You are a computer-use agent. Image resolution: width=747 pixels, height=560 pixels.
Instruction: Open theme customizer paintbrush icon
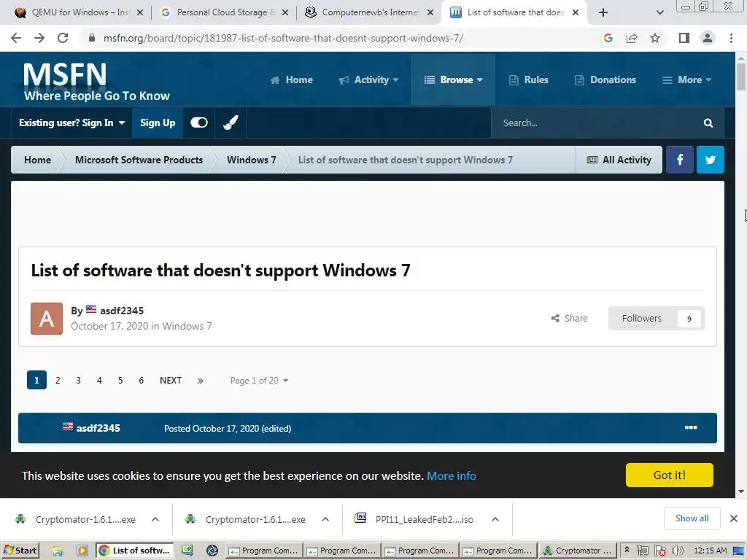click(231, 122)
